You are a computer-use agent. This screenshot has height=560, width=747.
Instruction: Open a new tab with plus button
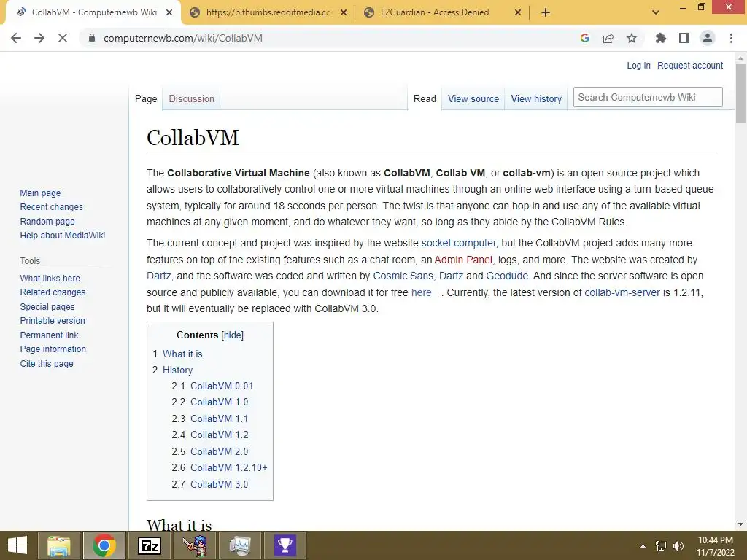tap(546, 12)
